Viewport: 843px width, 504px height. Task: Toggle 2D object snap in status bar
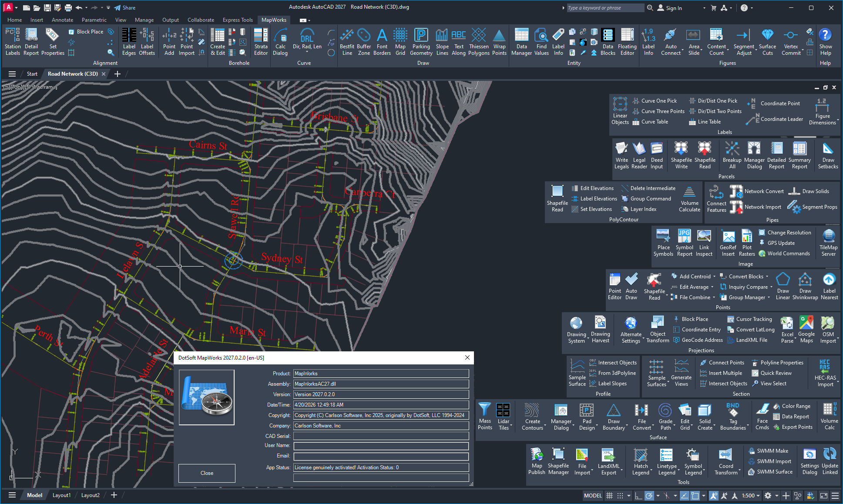(695, 495)
